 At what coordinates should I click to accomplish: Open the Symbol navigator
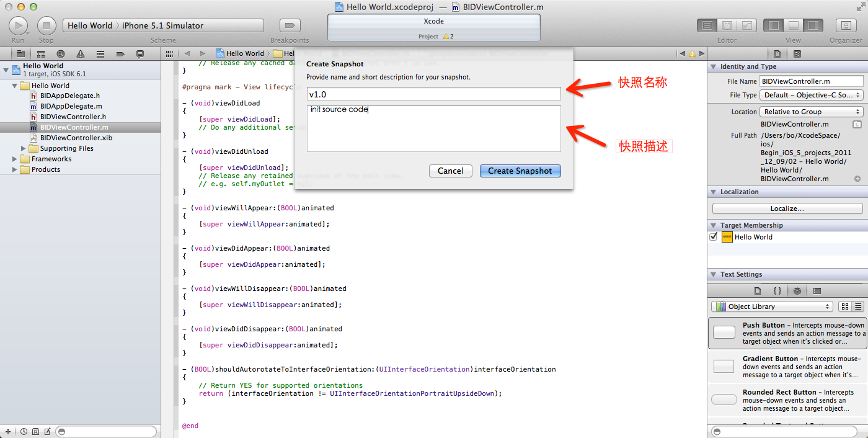click(x=41, y=54)
